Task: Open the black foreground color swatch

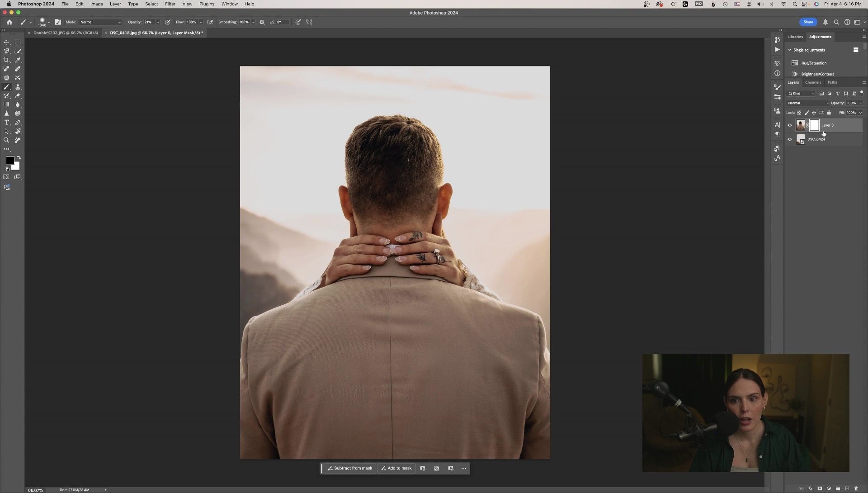Action: [9, 160]
